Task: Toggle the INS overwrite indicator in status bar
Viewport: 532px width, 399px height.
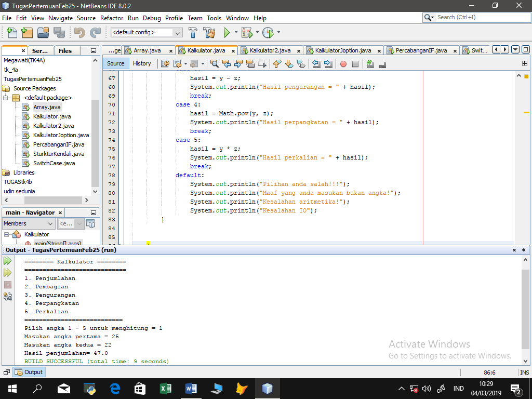Action: pyautogui.click(x=525, y=372)
